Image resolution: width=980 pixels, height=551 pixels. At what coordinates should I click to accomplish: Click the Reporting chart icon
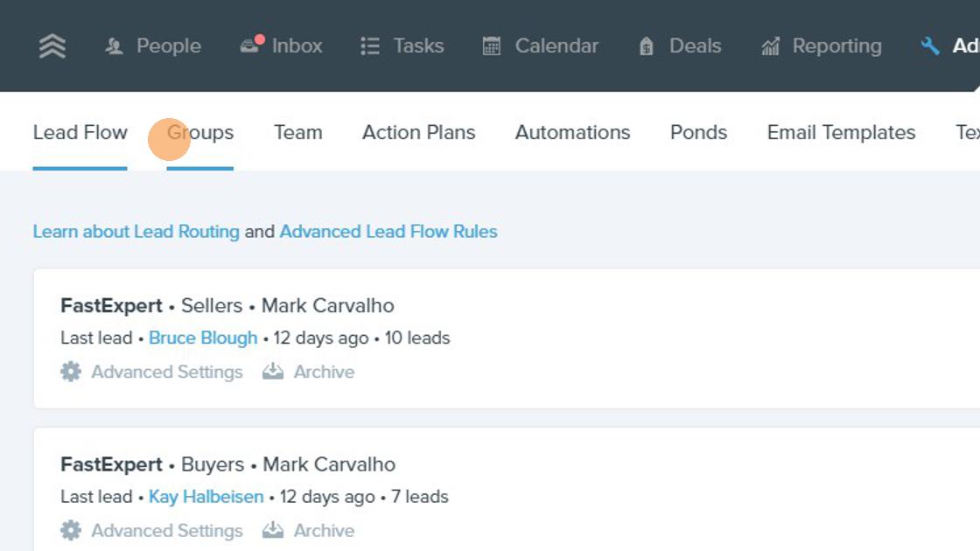771,45
